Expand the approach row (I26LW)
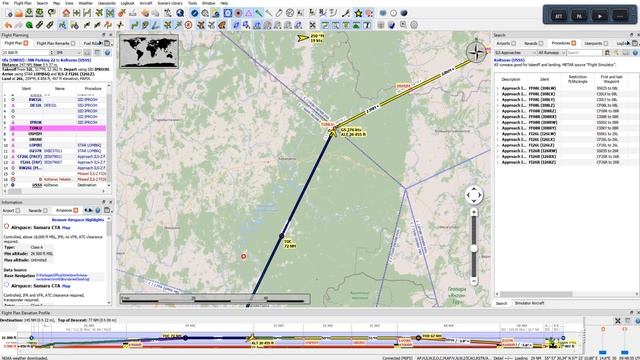Image resolution: width=640 pixels, height=360 pixels. tap(498, 134)
